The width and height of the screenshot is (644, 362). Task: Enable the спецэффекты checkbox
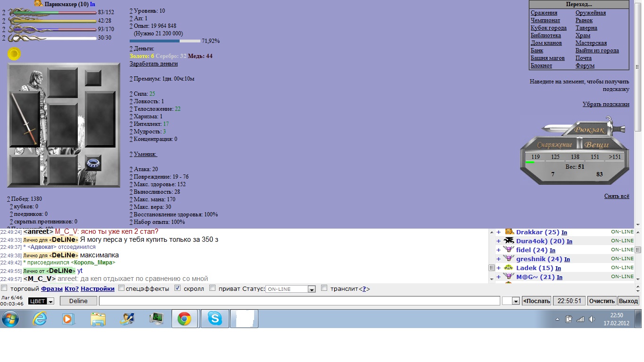pos(121,288)
